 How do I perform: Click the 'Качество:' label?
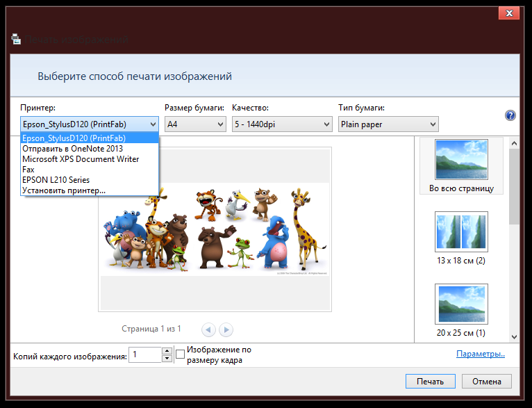250,108
